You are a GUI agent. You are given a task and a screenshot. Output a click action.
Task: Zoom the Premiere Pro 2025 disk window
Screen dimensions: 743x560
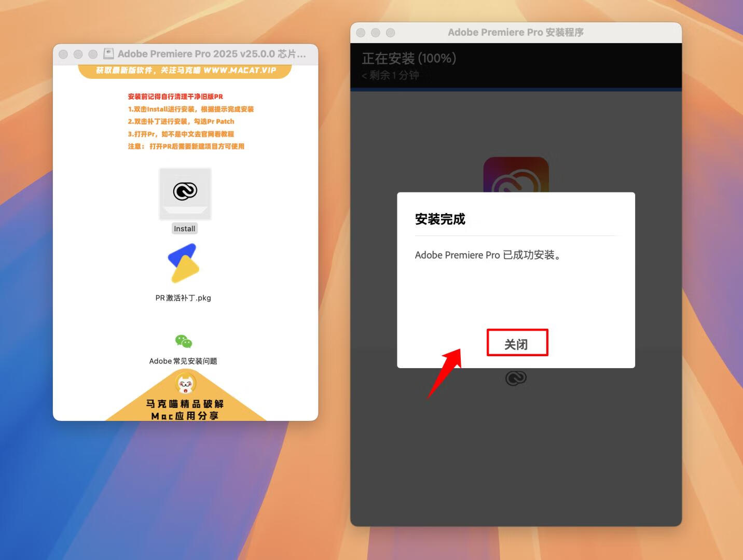(x=93, y=54)
